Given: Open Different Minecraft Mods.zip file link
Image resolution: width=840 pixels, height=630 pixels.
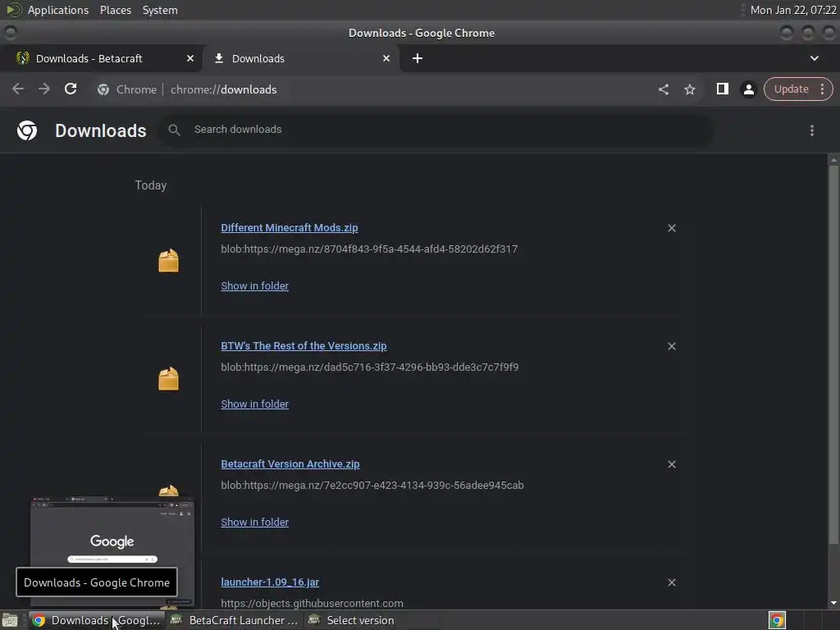Looking at the screenshot, I should [x=290, y=228].
